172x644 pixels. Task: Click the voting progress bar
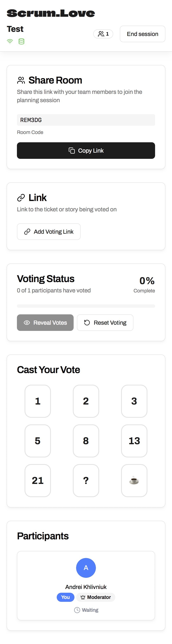[x=86, y=306]
